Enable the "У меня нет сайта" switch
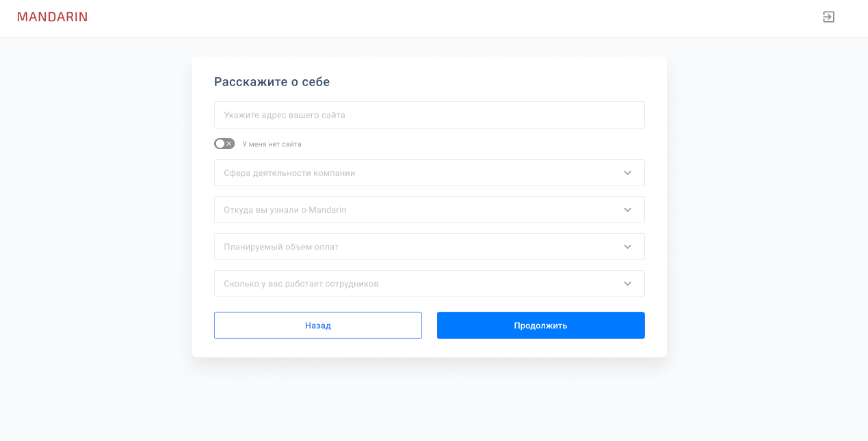Image resolution: width=868 pixels, height=441 pixels. pyautogui.click(x=224, y=144)
